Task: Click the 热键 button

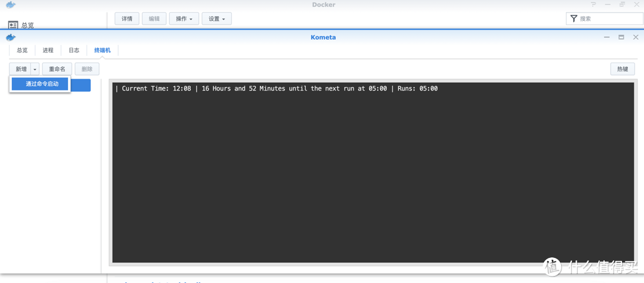Action: coord(623,69)
